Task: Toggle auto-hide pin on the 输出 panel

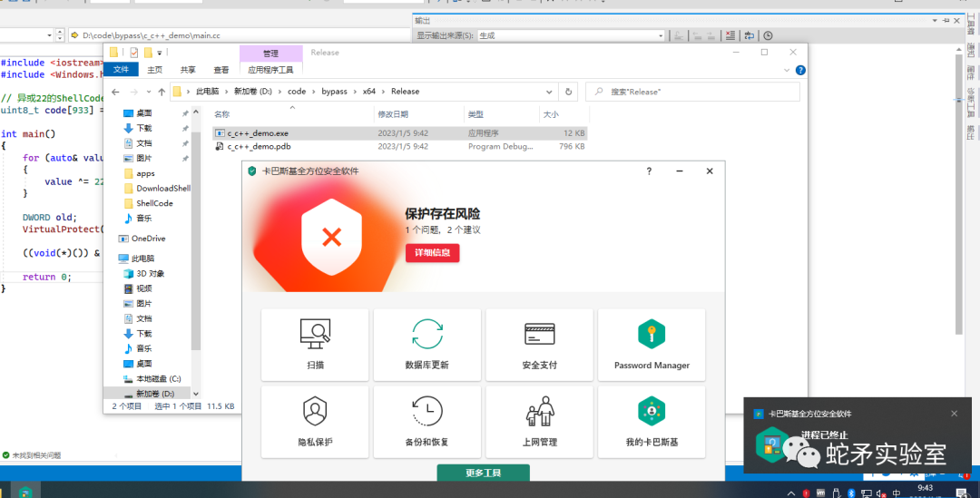Action: click(946, 21)
